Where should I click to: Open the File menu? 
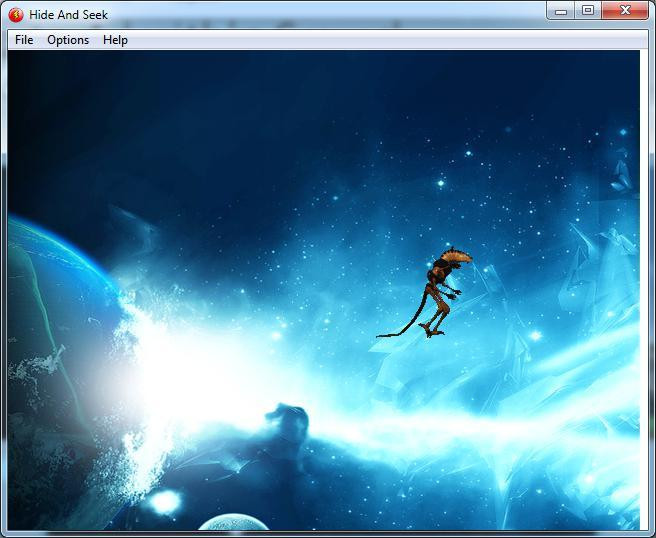coord(24,40)
